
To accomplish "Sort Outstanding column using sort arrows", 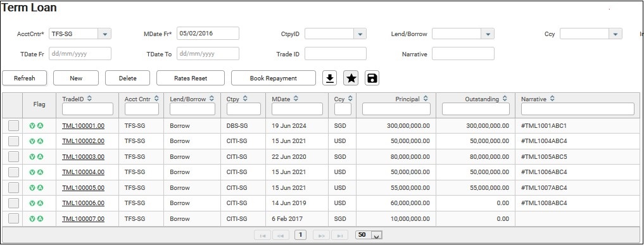I will [x=505, y=99].
